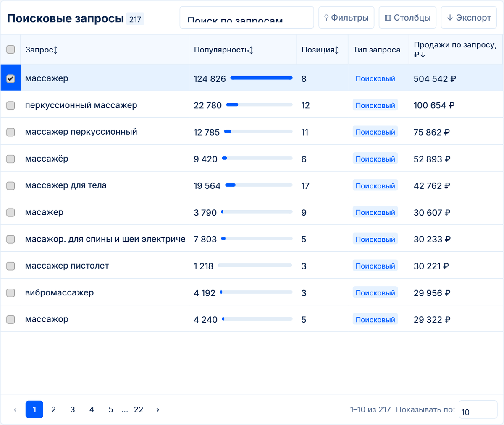Click Поисковый tag in массажер пистолет row
504x425 pixels.
point(375,266)
